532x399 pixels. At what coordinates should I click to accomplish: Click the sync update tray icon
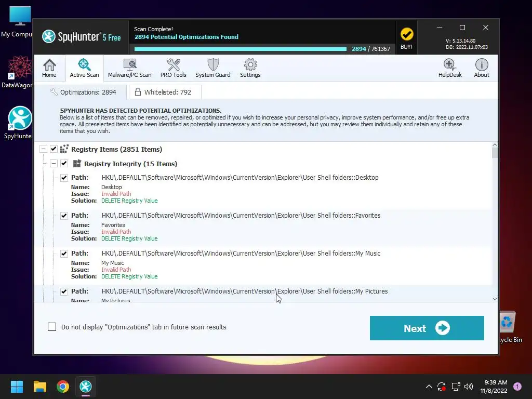tap(442, 387)
